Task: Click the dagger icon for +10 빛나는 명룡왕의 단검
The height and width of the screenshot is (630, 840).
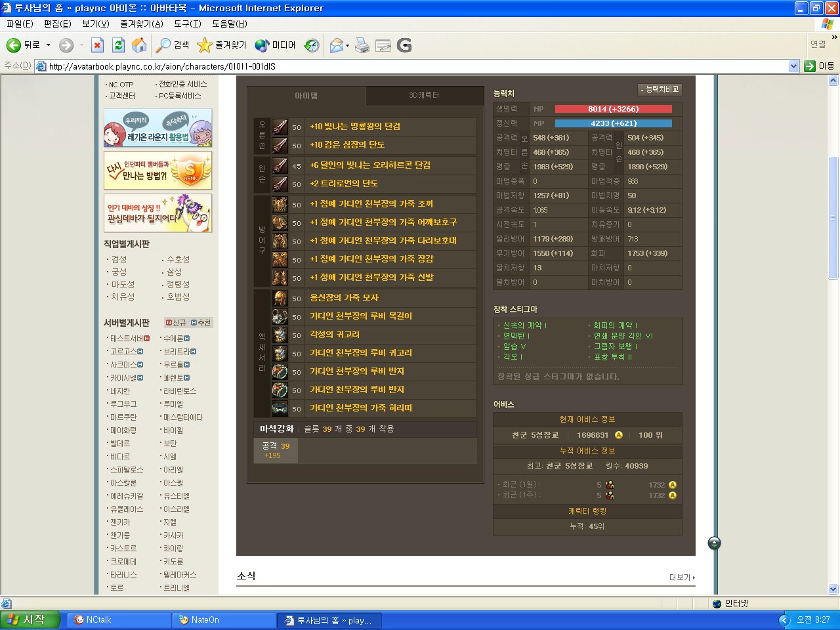Action: (x=280, y=127)
